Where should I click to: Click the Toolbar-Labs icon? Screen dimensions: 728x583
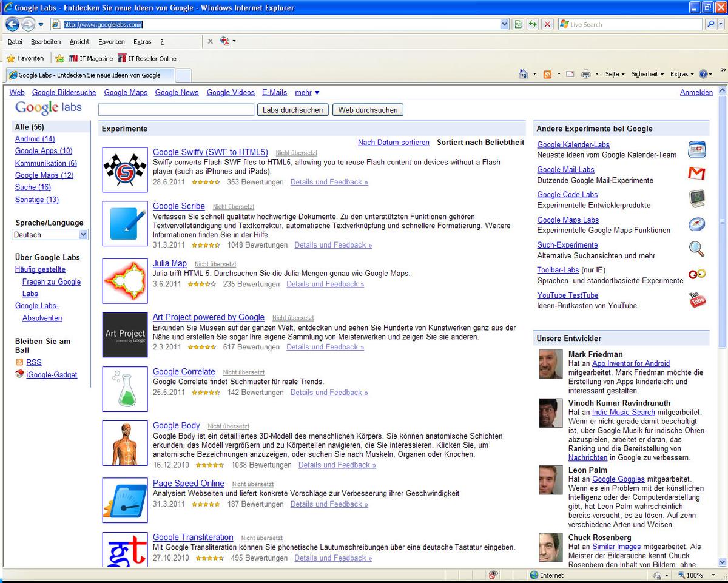coord(697,274)
